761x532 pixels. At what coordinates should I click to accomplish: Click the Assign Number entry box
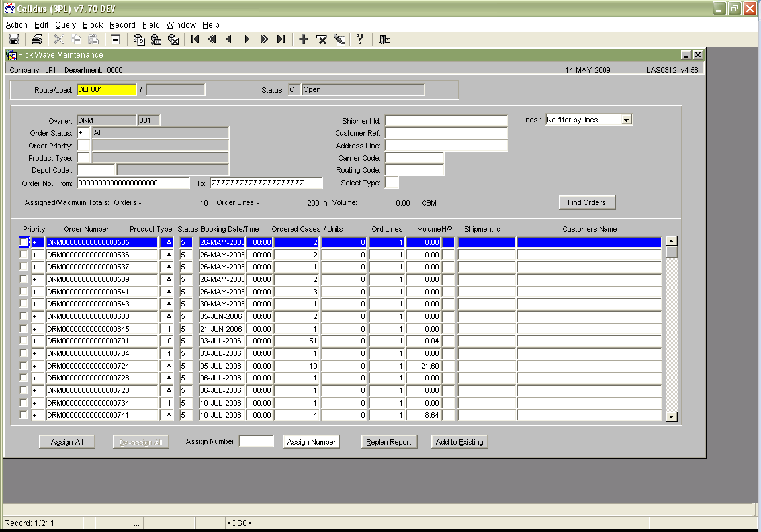pyautogui.click(x=256, y=441)
